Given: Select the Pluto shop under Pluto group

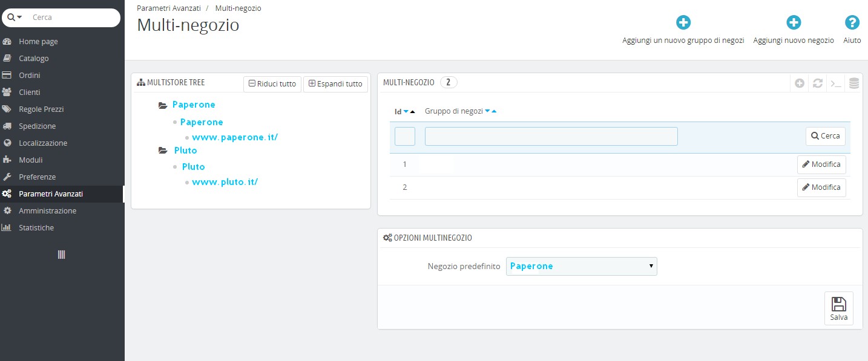Looking at the screenshot, I should [194, 167].
